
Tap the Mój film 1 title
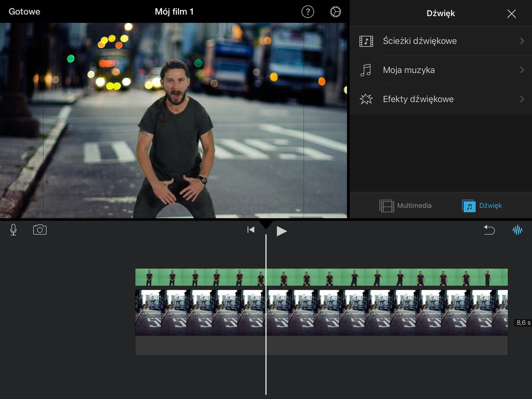(x=174, y=12)
